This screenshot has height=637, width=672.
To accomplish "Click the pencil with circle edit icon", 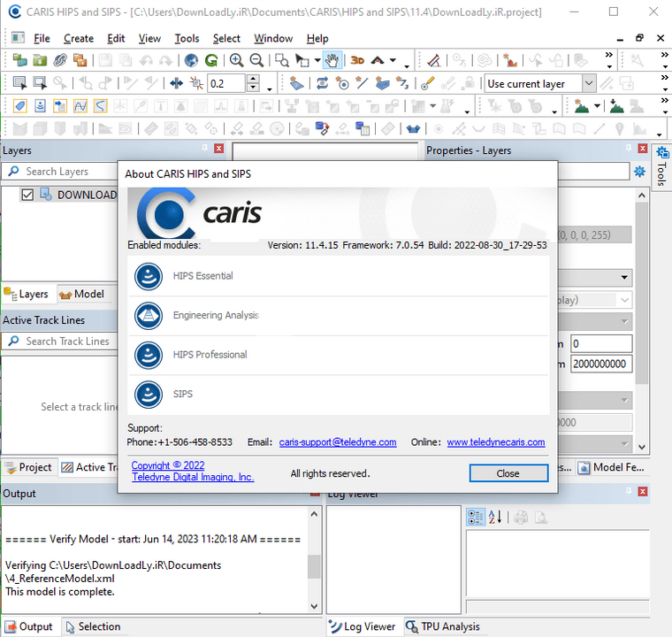I will click(428, 83).
